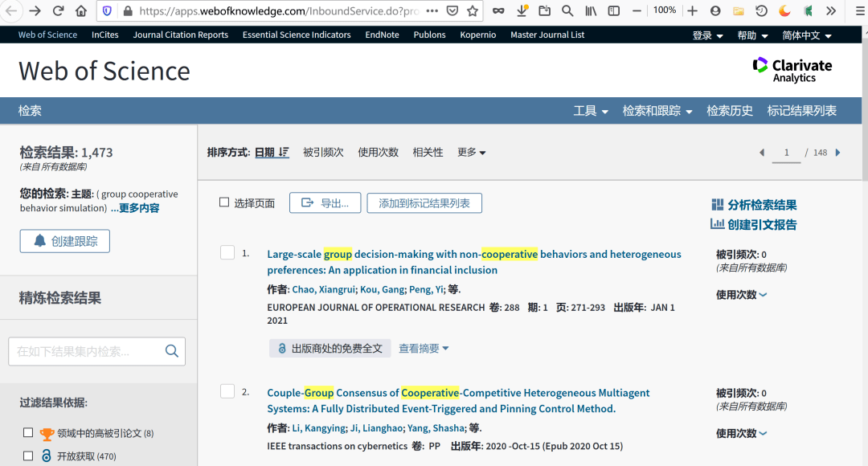The image size is (868, 466).
Task: Bookmark this page with the star icon
Action: click(473, 10)
